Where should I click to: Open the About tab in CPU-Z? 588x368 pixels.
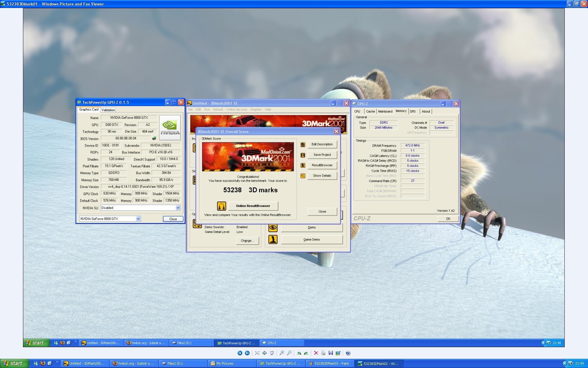click(426, 111)
